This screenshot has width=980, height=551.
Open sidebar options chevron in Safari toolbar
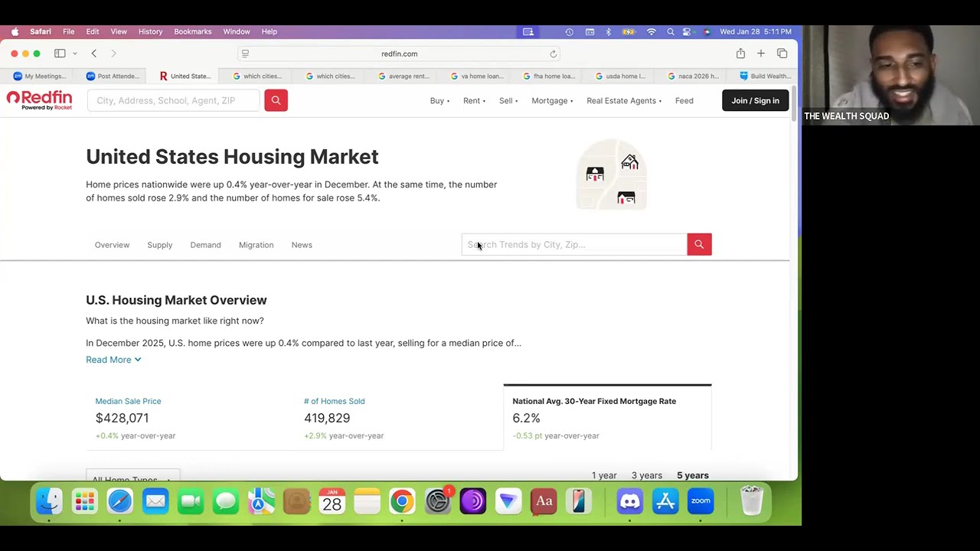point(74,54)
